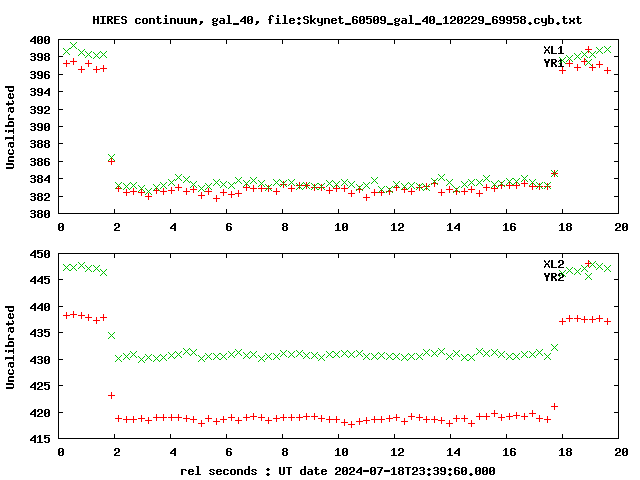The image size is (640, 480).
Task: Click y-axis tick '390' on top plot
Action: 40,127
